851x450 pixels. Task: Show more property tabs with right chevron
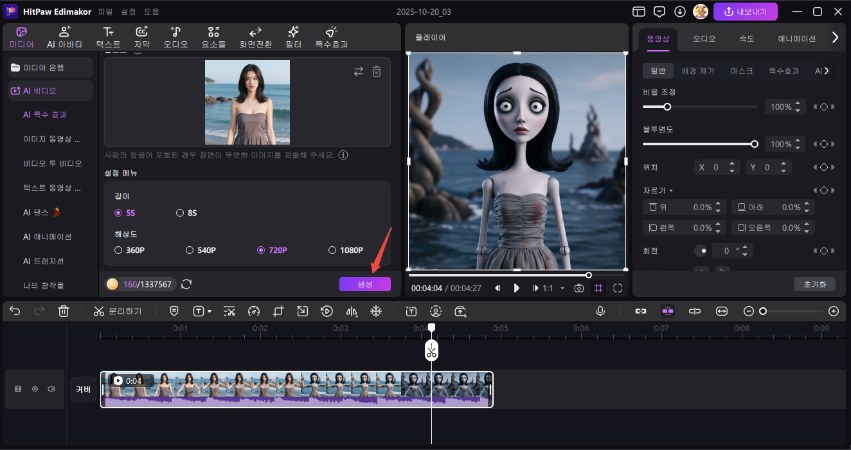click(835, 38)
